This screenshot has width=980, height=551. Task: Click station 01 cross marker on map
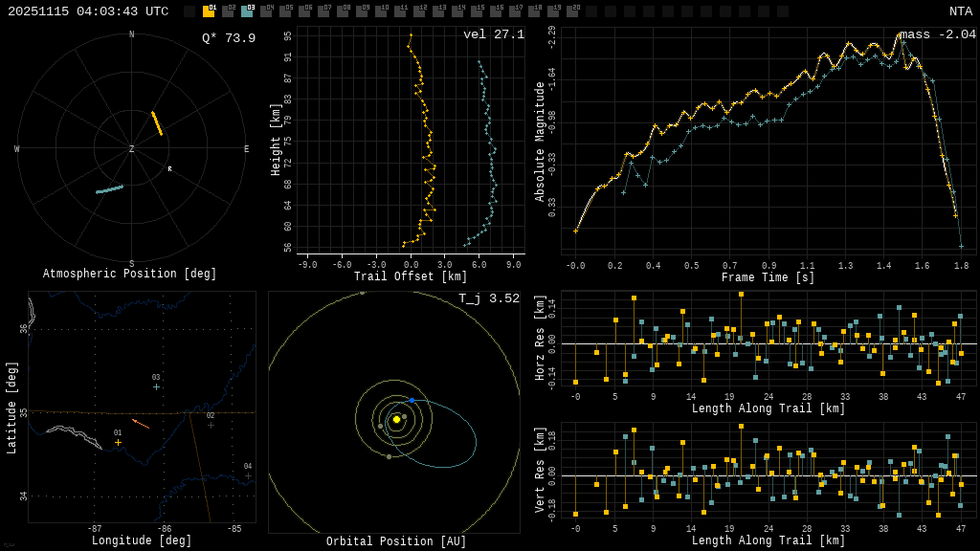coord(119,442)
